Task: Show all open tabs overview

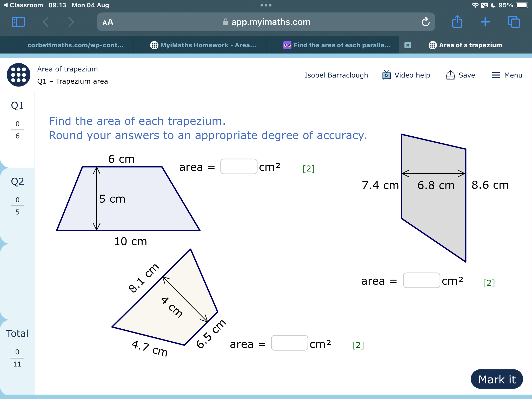Action: pos(514,22)
